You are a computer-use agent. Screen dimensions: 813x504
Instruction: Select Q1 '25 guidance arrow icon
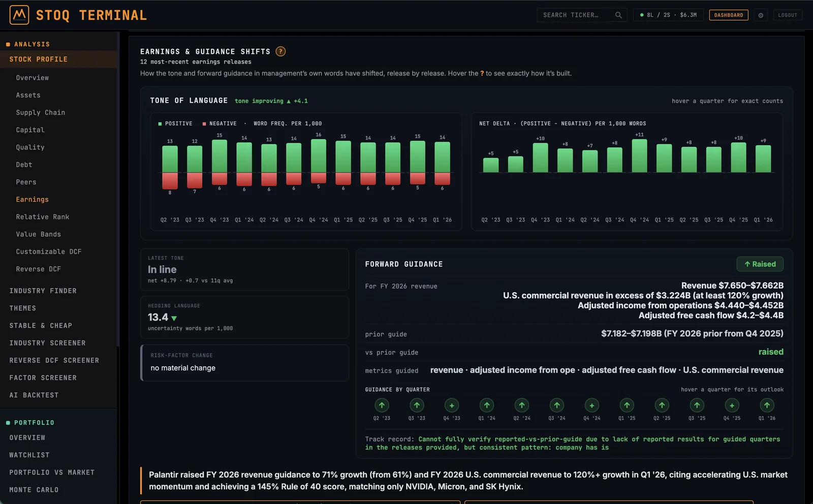(x=627, y=405)
